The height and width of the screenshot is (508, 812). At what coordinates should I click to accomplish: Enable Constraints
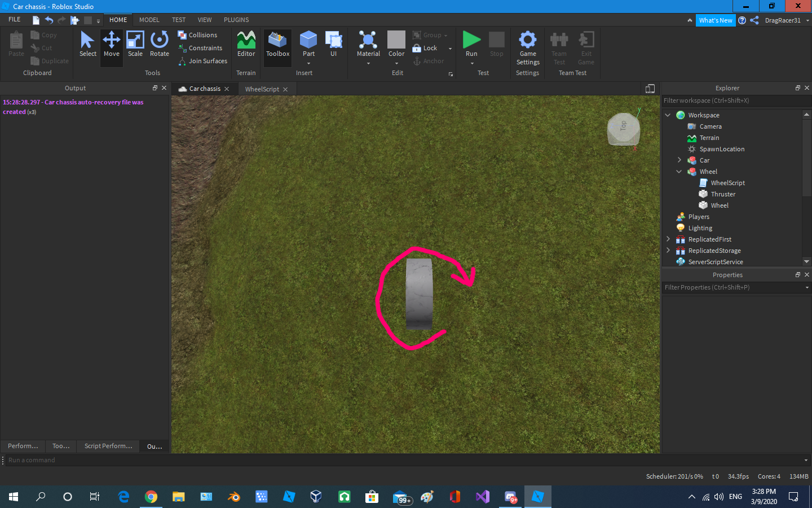[x=201, y=47]
